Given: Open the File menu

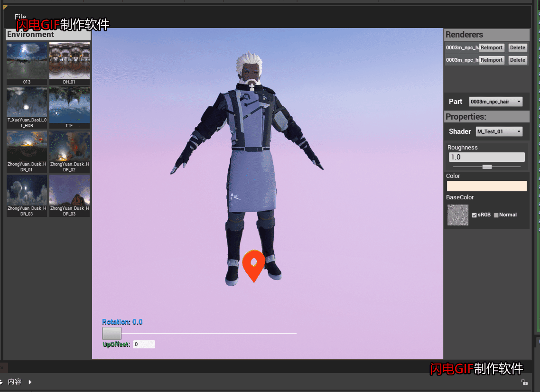Looking at the screenshot, I should pyautogui.click(x=20, y=17).
